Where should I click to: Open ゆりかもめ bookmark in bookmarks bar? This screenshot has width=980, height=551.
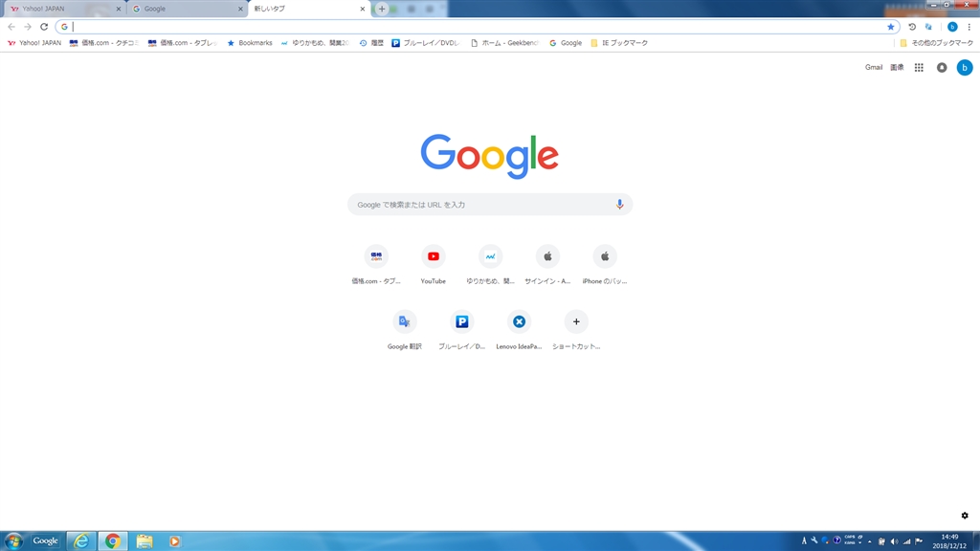[314, 43]
